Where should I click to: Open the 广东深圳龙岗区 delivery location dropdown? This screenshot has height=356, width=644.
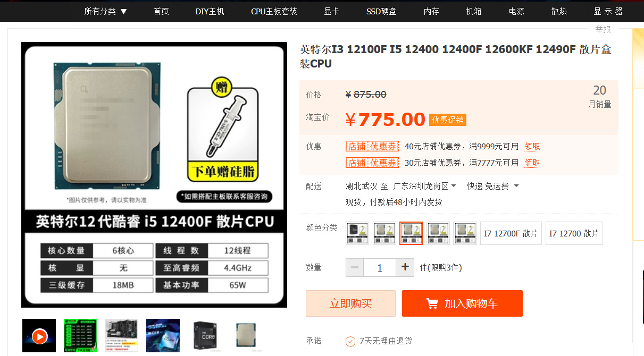424,186
